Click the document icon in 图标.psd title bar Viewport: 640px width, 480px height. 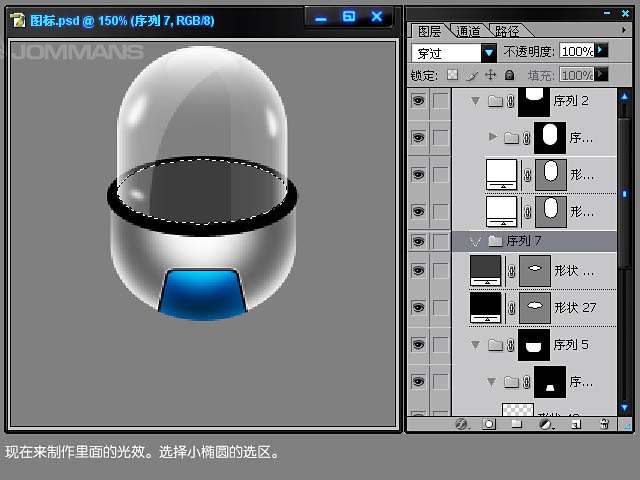coord(18,20)
